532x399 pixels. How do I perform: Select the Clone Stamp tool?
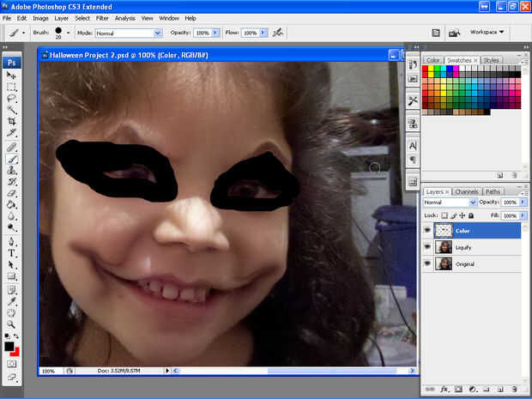(x=11, y=170)
